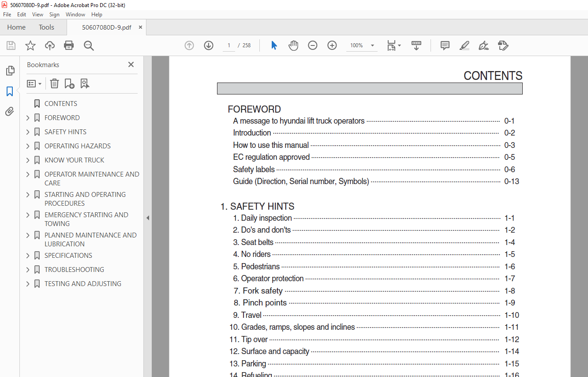Zoom in with the plus circle icon
The image size is (588, 377).
(332, 45)
